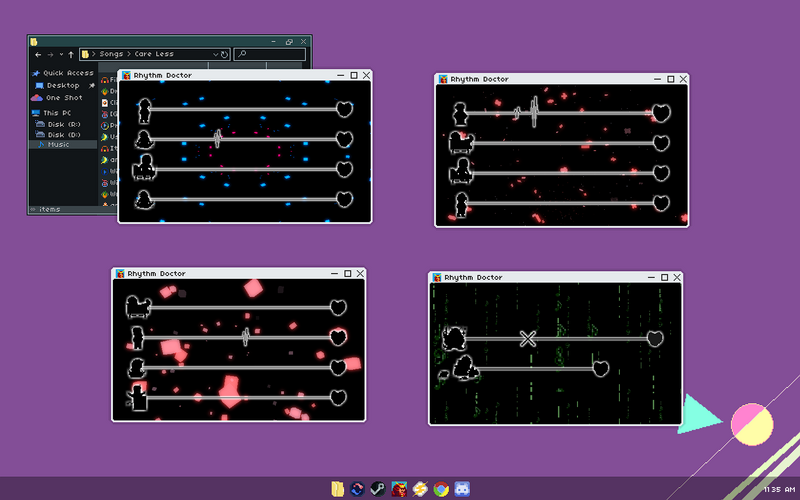Screen dimensions: 800x500
Task: Click cart patient in blue-particle window's third row
Action: click(x=144, y=167)
